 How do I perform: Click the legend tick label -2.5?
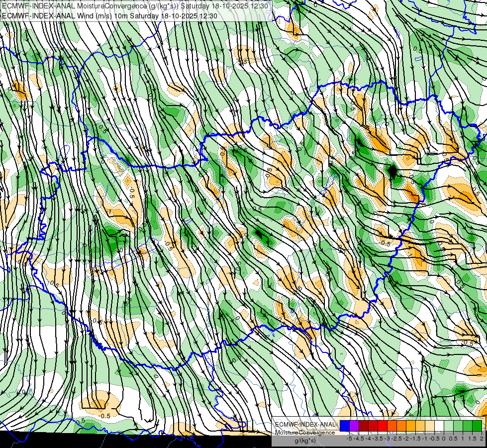click(x=396, y=439)
